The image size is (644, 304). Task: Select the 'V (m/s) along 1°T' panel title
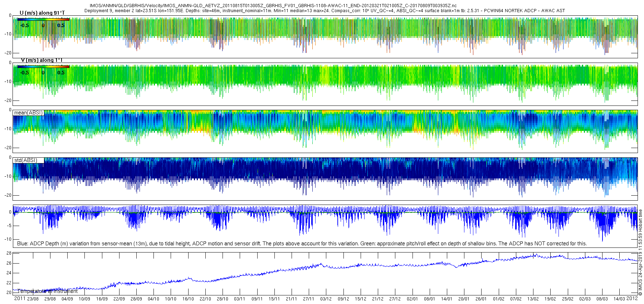coord(42,60)
